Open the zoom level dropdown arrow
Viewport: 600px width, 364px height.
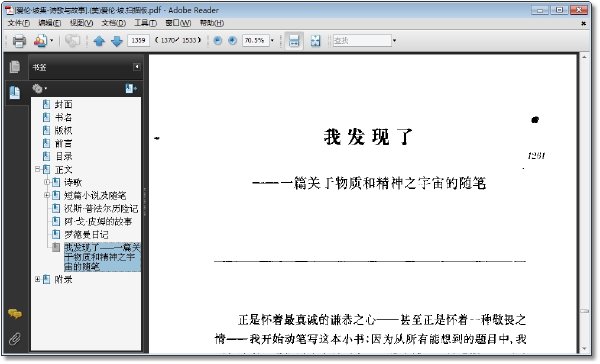click(272, 40)
